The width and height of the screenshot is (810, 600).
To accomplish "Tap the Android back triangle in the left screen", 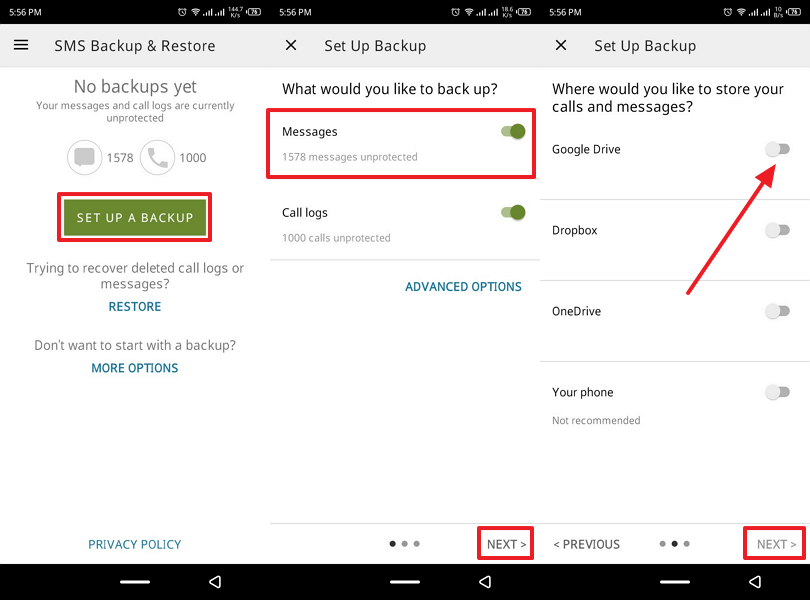I will 215,581.
